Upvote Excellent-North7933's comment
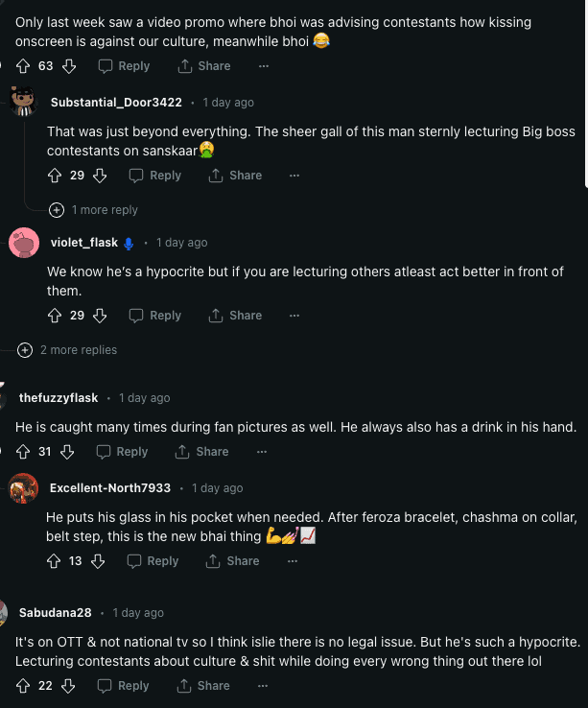 54,561
